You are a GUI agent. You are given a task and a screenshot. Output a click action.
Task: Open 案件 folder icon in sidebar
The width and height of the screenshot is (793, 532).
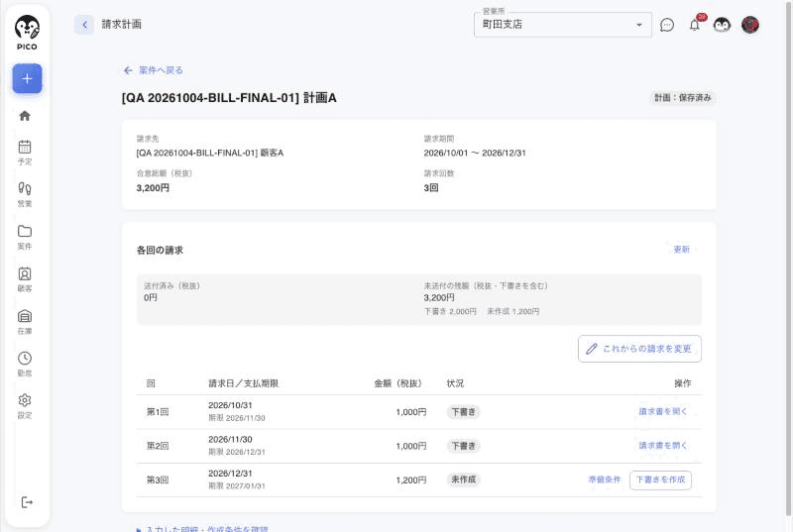coord(25,237)
